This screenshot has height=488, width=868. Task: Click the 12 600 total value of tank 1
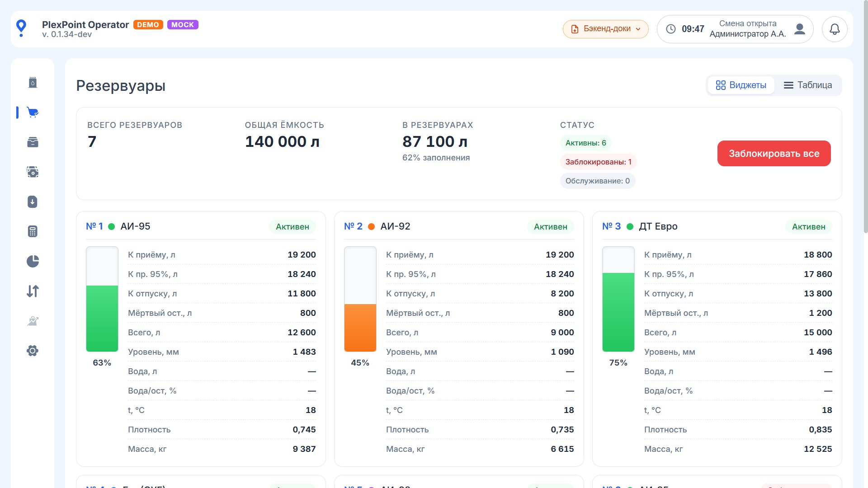click(x=302, y=333)
